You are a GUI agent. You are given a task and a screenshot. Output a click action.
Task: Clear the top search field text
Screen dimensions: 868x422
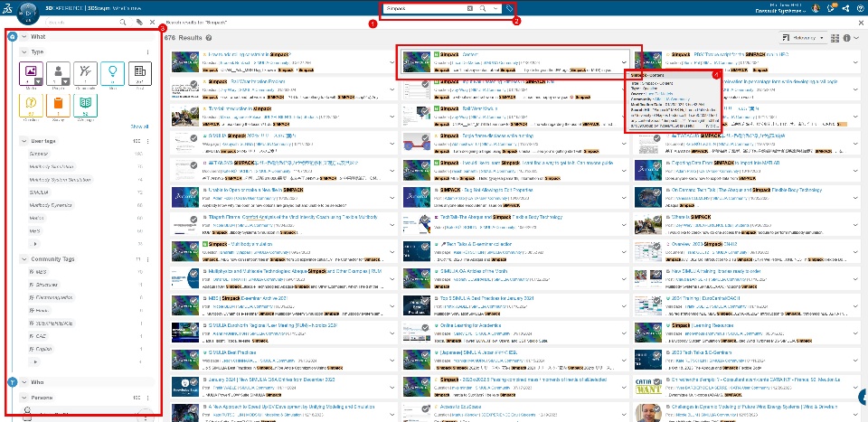click(x=469, y=8)
